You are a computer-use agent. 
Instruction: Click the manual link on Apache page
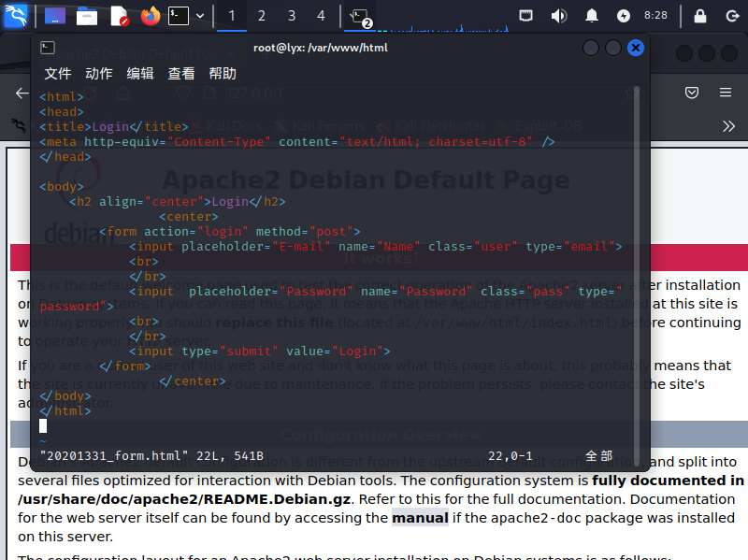(x=420, y=517)
